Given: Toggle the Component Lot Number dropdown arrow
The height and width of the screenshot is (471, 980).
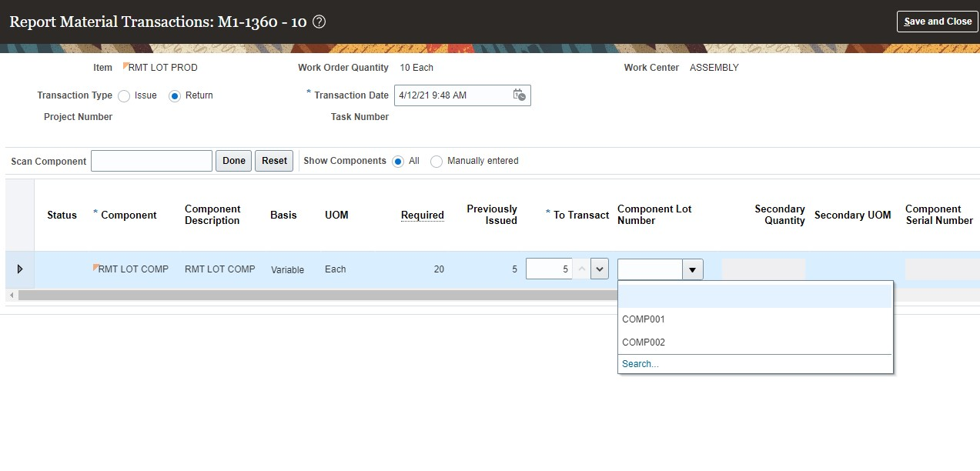Looking at the screenshot, I should point(693,269).
